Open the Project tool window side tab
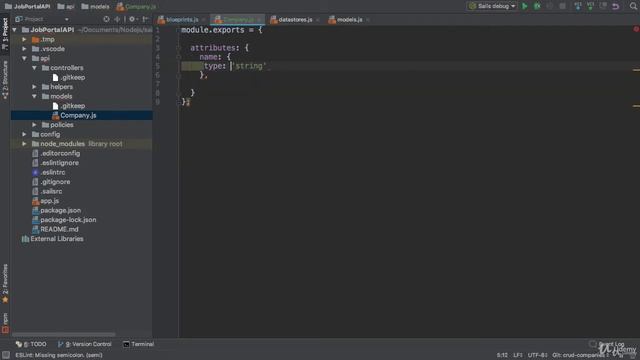The width and height of the screenshot is (640, 360). point(5,33)
